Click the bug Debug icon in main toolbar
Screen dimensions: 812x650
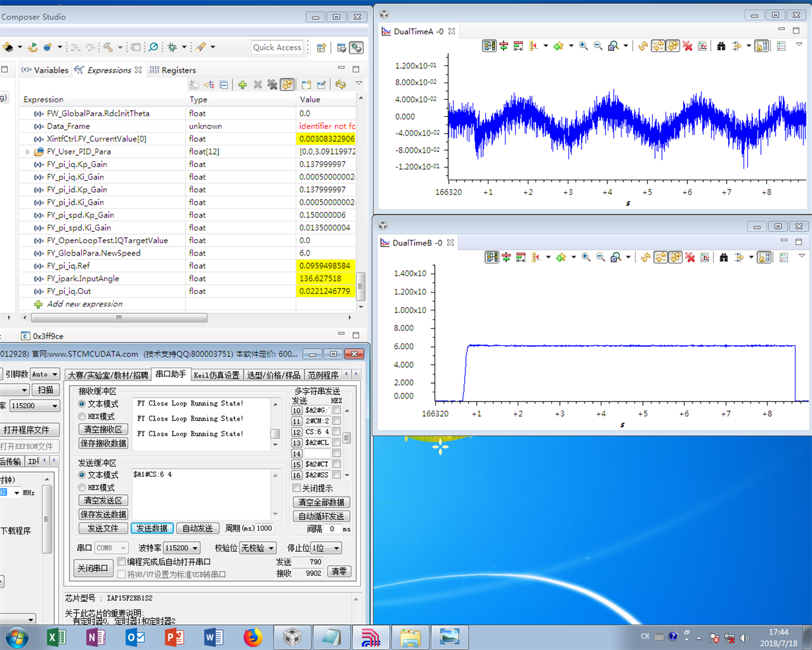(x=172, y=48)
